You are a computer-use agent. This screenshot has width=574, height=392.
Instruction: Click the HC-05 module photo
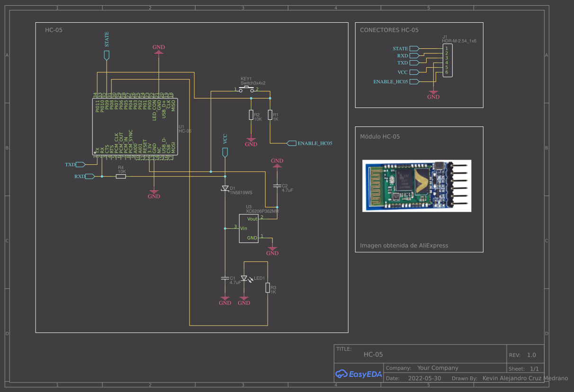(417, 186)
